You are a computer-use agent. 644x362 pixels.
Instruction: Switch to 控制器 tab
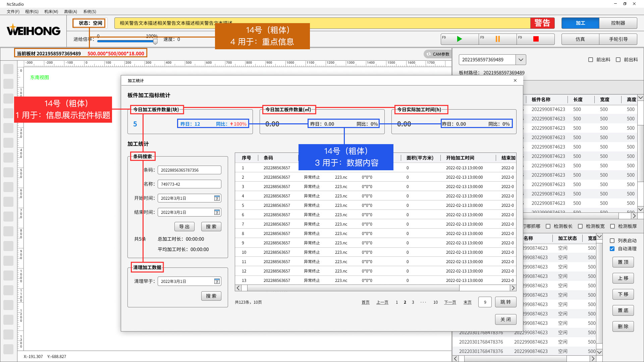(x=618, y=23)
